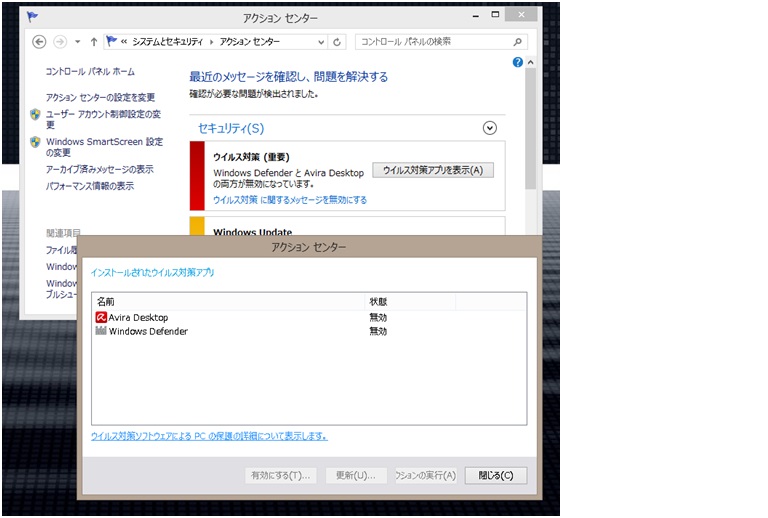Click the Windows Defender castle icon
The image size is (768, 518).
101,330
